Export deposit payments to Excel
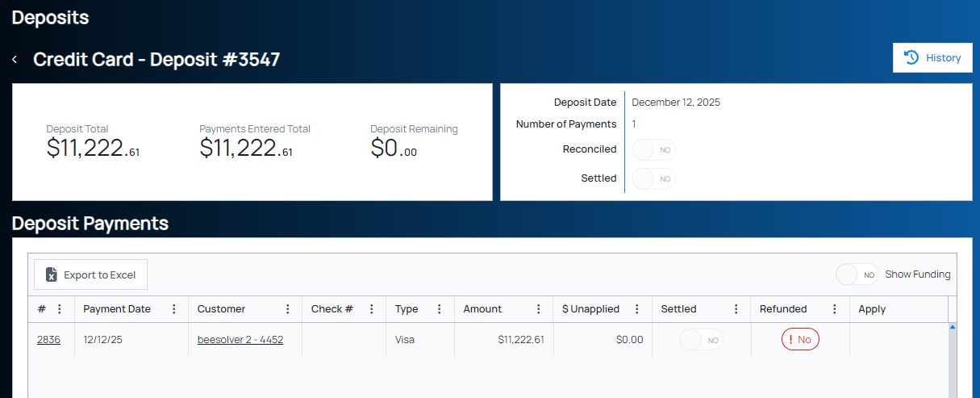The image size is (980, 398). coord(90,274)
